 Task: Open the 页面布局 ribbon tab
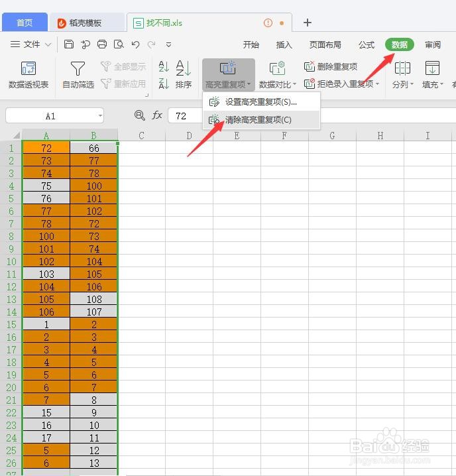(325, 45)
